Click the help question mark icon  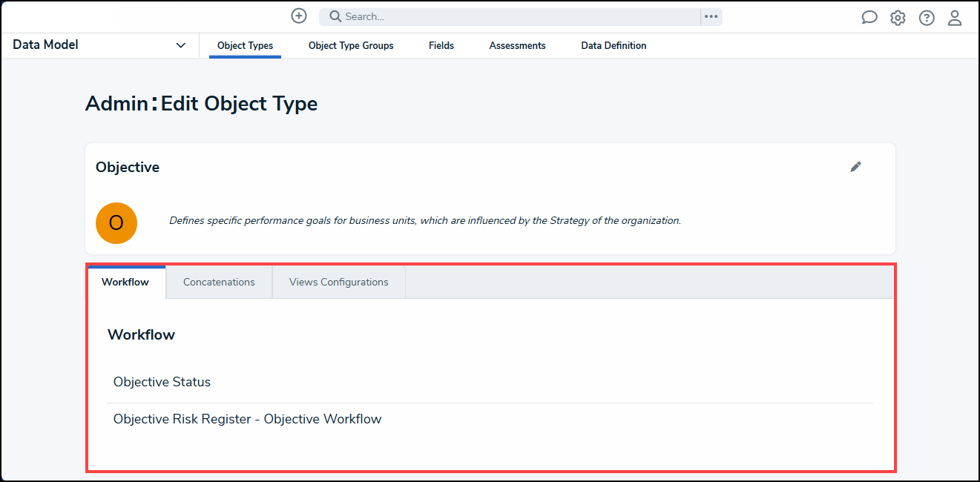pyautogui.click(x=927, y=17)
